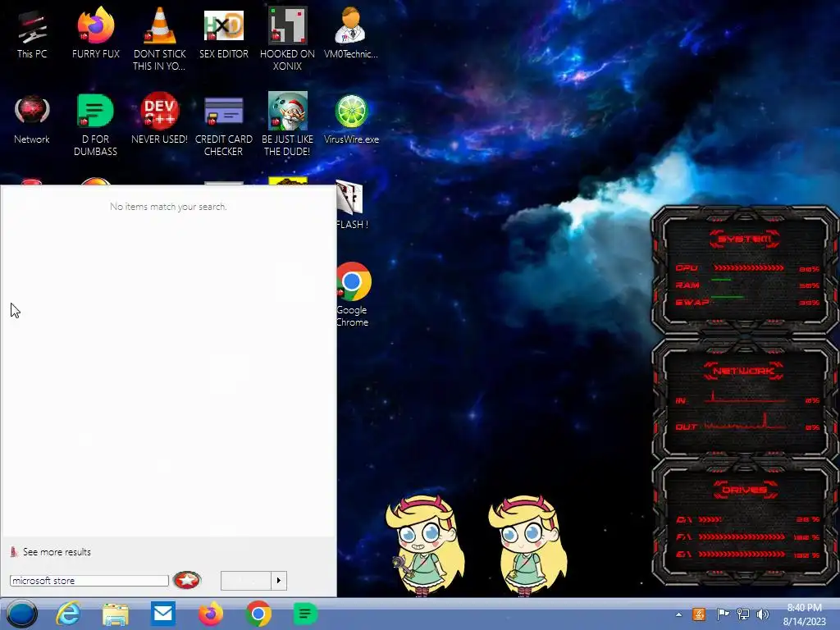The height and width of the screenshot is (630, 840).
Task: Open the VM0Technic desktop icon
Action: tap(351, 34)
